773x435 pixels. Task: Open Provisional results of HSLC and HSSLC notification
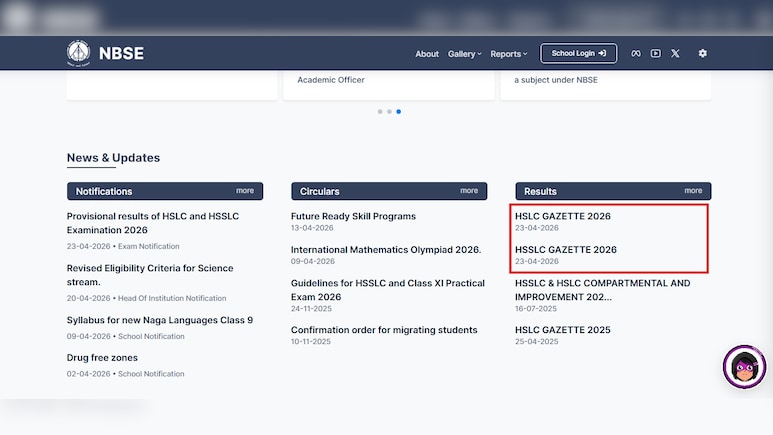tap(153, 223)
